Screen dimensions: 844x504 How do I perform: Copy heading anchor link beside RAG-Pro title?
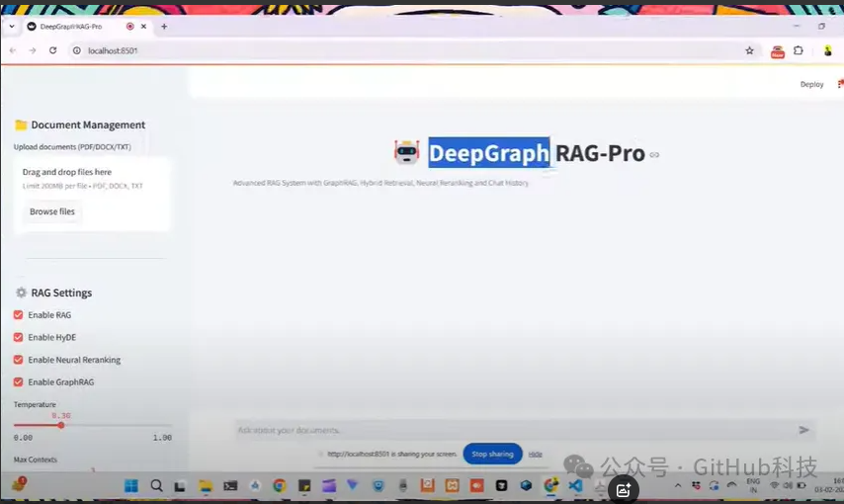tap(654, 154)
